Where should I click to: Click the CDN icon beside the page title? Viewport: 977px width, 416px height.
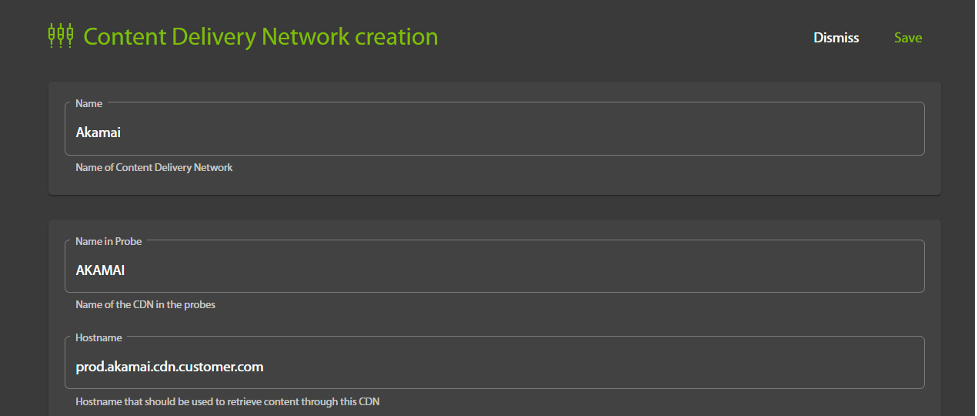(x=61, y=36)
